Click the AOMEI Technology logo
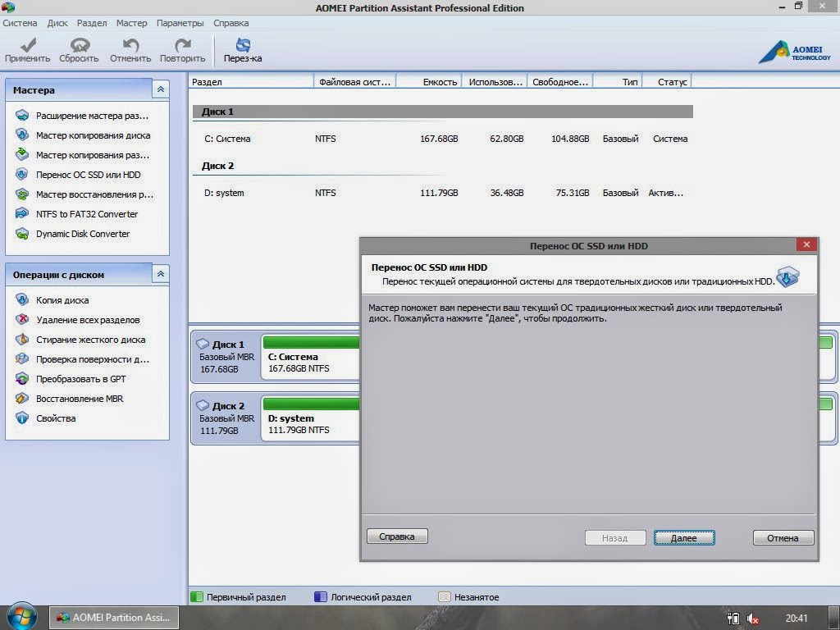This screenshot has height=630, width=840. (794, 52)
